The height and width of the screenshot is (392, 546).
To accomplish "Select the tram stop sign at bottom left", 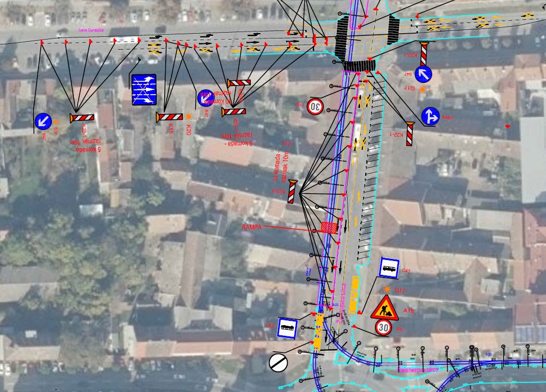I will (287, 327).
